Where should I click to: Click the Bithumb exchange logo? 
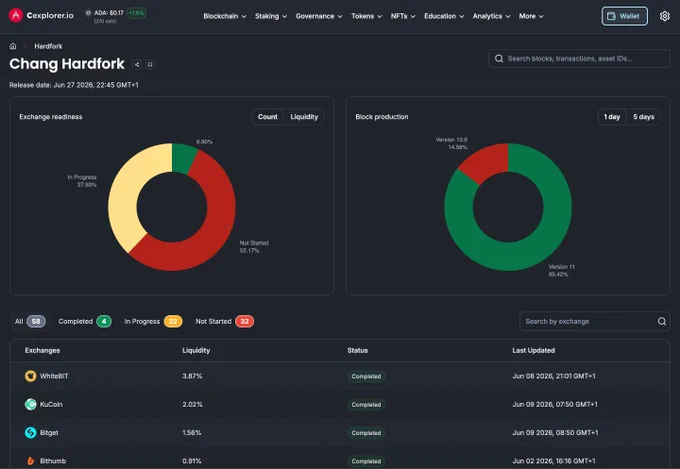click(x=30, y=461)
